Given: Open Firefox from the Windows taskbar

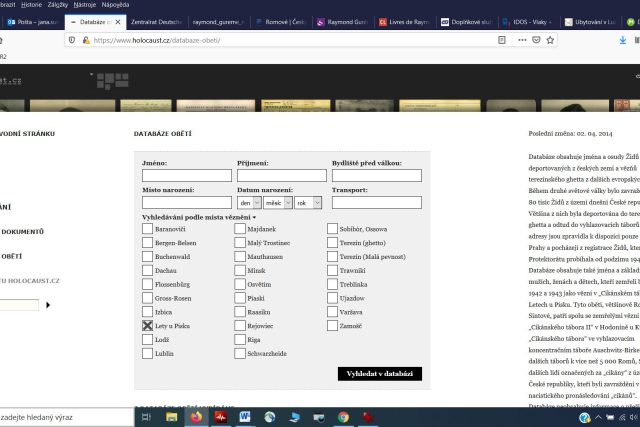Looking at the screenshot, I should coord(195,417).
